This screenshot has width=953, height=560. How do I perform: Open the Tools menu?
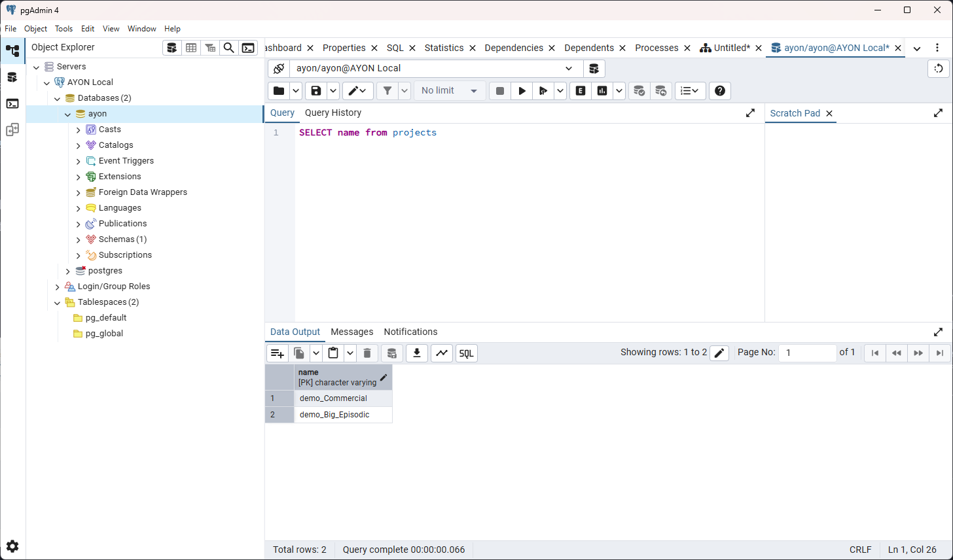pyautogui.click(x=63, y=29)
